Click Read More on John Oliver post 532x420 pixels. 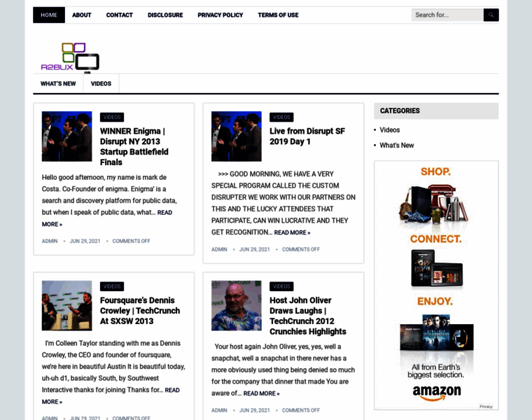[261, 393]
